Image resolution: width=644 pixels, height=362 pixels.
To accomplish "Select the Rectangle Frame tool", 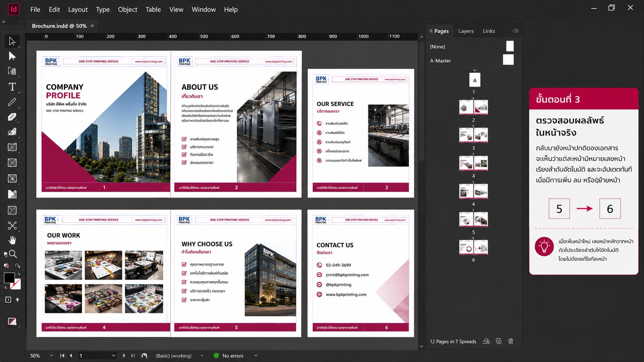I will pyautogui.click(x=12, y=163).
